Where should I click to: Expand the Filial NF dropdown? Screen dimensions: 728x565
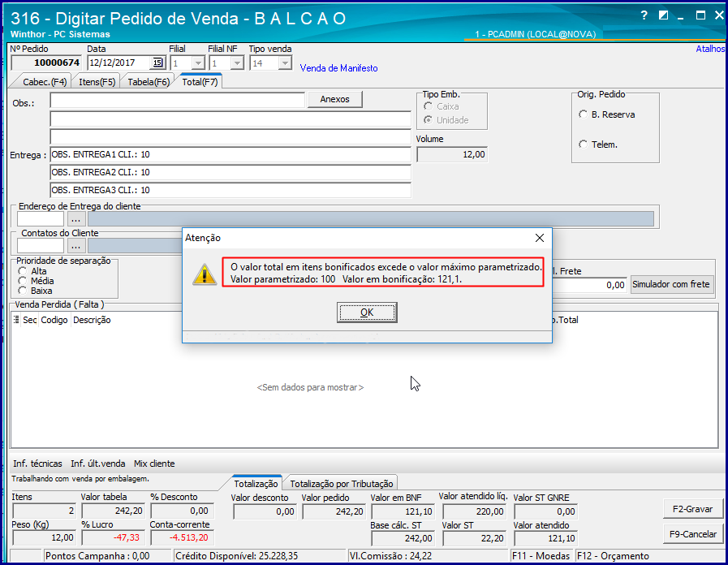pyautogui.click(x=237, y=63)
